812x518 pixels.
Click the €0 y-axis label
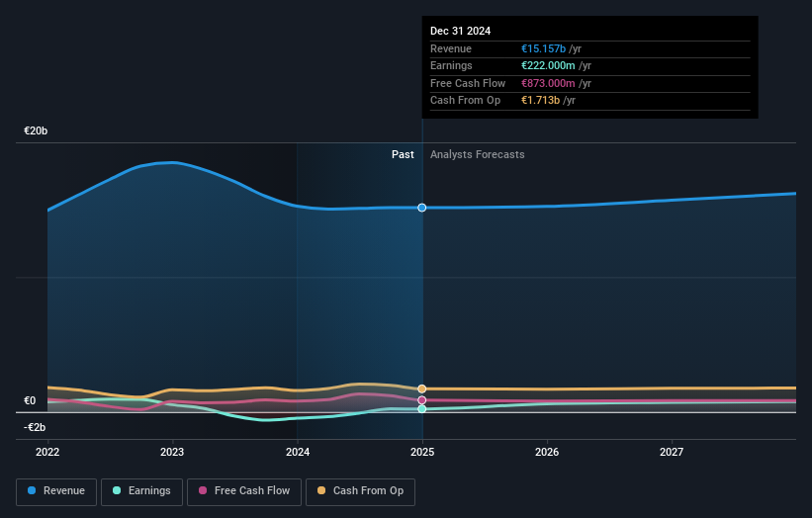30,401
